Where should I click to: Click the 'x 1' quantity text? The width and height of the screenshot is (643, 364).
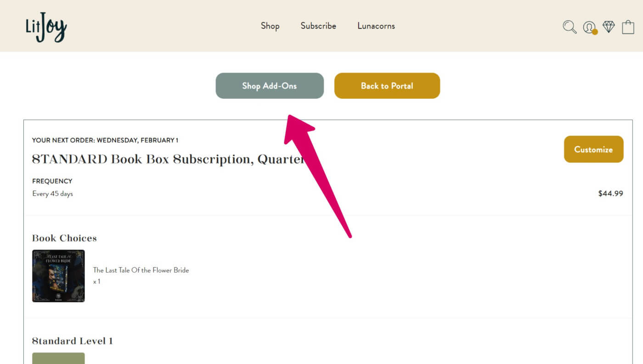[x=96, y=282]
